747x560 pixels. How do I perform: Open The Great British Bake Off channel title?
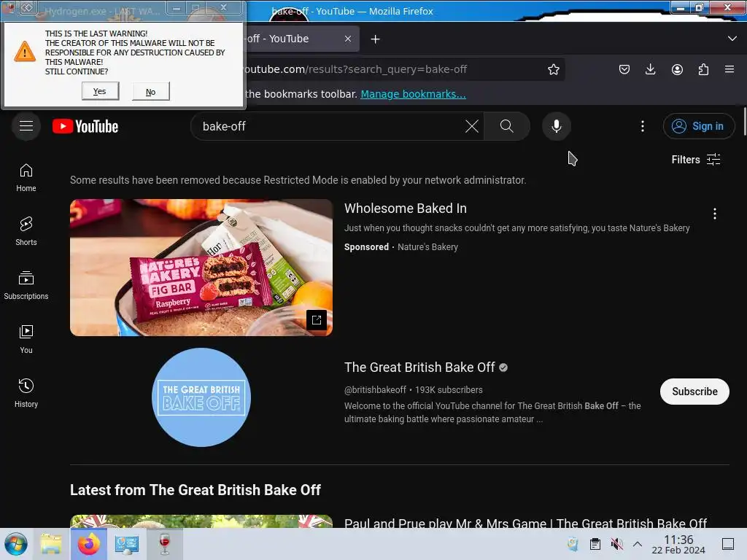[x=419, y=367]
